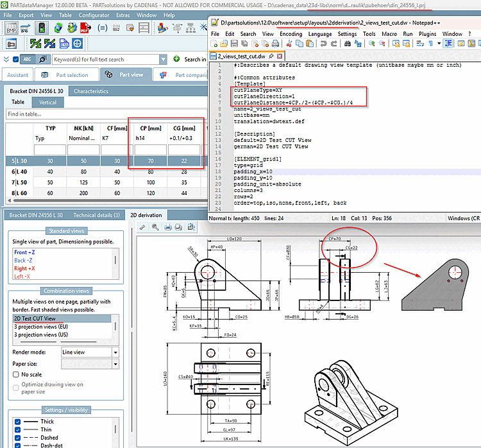
Task: Open the Configurator menu
Action: pyautogui.click(x=94, y=15)
